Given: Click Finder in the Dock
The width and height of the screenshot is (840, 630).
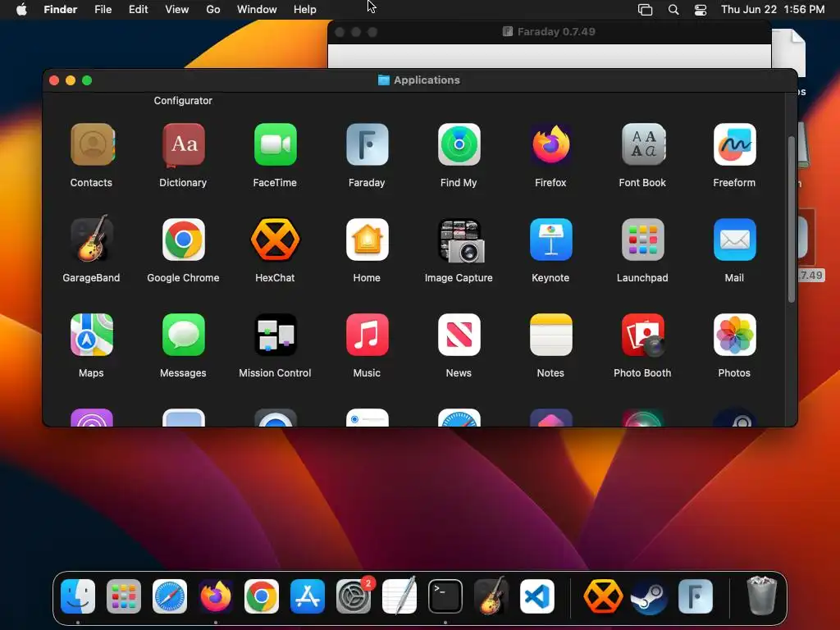Looking at the screenshot, I should 78,596.
